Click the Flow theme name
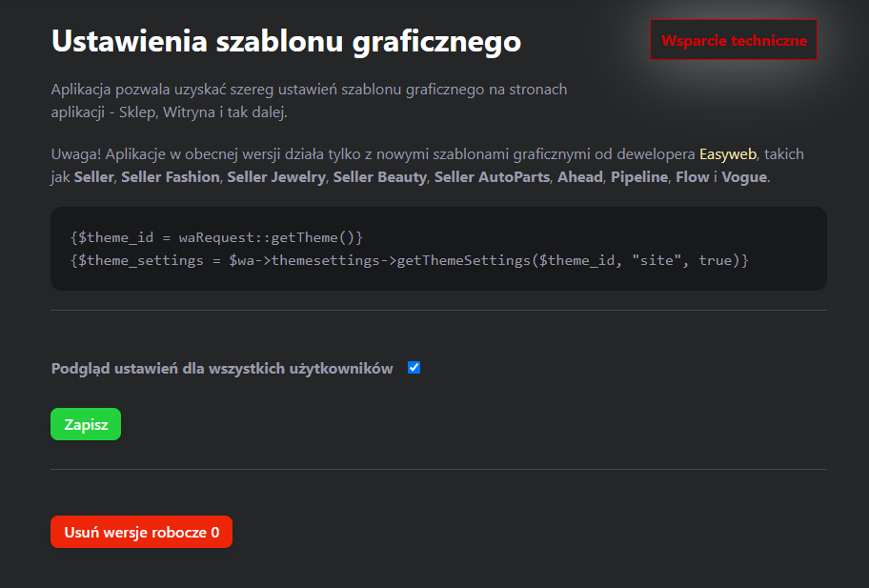 tap(692, 177)
